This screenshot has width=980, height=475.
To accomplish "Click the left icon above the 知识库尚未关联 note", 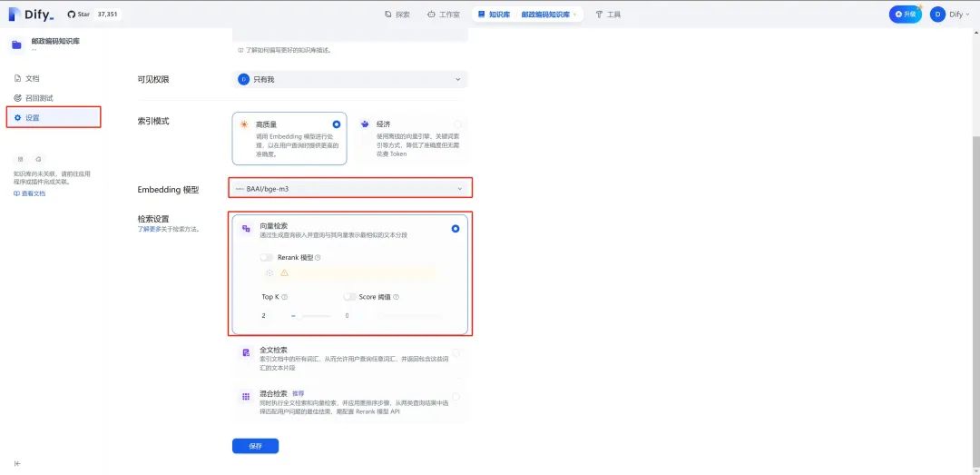I will pyautogui.click(x=21, y=160).
